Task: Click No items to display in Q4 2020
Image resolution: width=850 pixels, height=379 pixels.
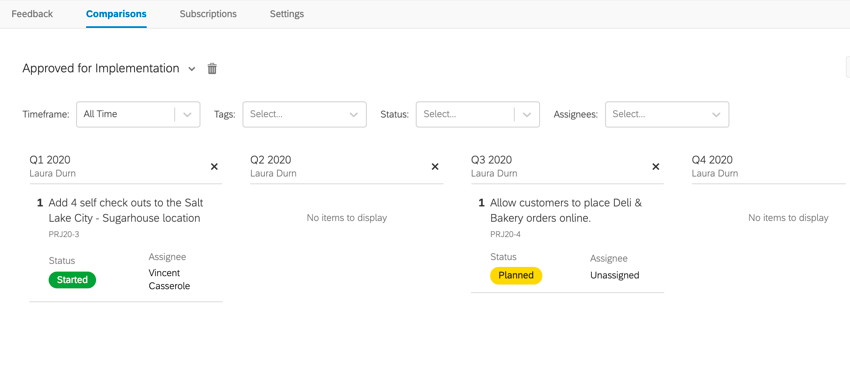Action: pyautogui.click(x=788, y=218)
